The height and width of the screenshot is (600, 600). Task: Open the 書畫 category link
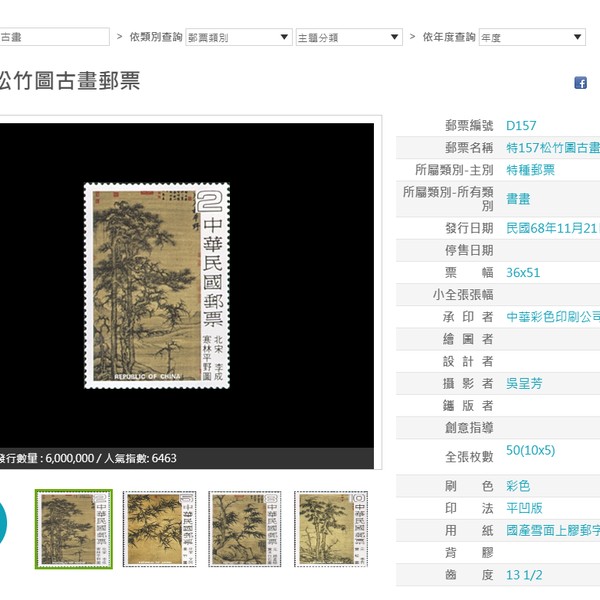(518, 199)
